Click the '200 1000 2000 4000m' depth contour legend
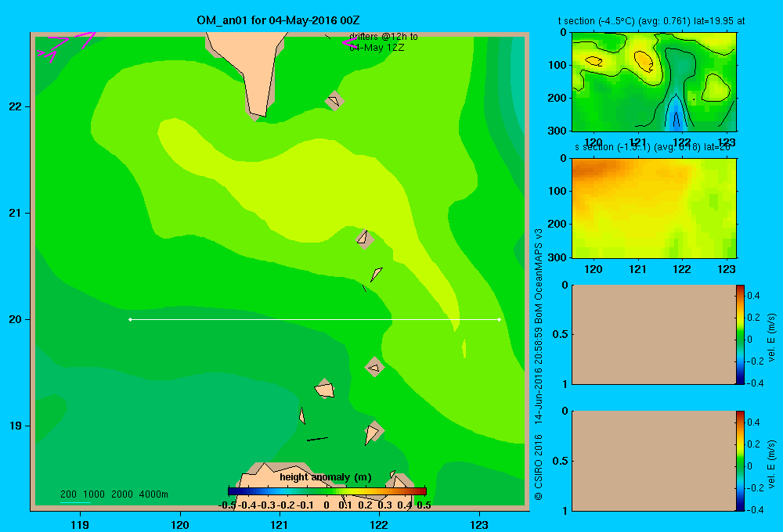The height and width of the screenshot is (532, 783). coord(114,494)
